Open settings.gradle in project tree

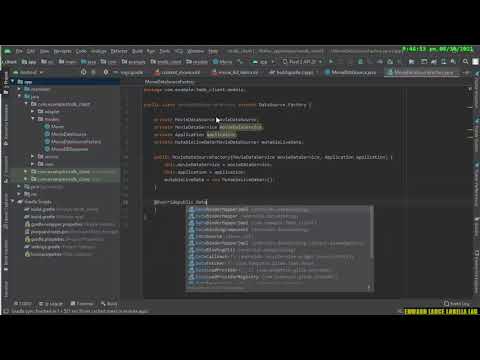tap(45, 247)
